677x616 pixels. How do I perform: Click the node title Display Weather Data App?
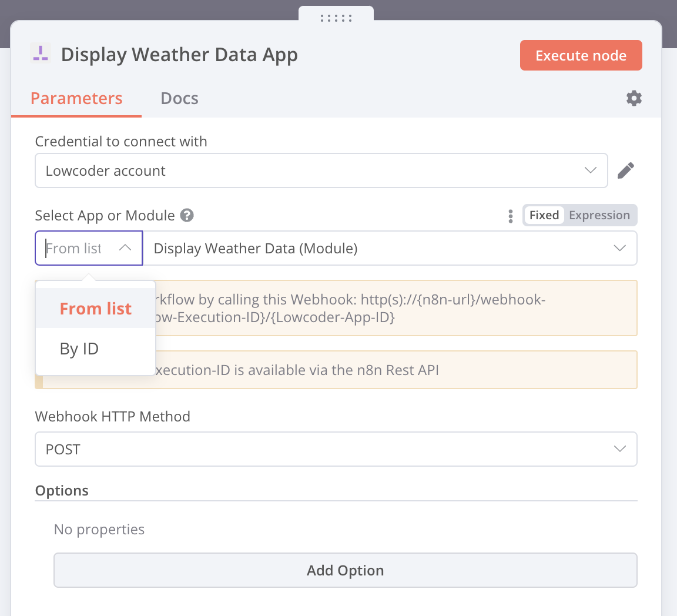coord(179,55)
